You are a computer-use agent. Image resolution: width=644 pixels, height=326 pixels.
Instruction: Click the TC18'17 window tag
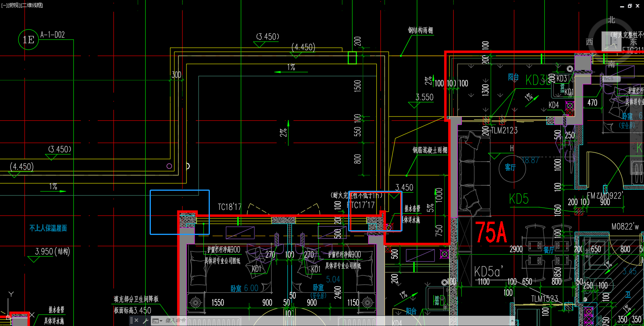pyautogui.click(x=230, y=207)
